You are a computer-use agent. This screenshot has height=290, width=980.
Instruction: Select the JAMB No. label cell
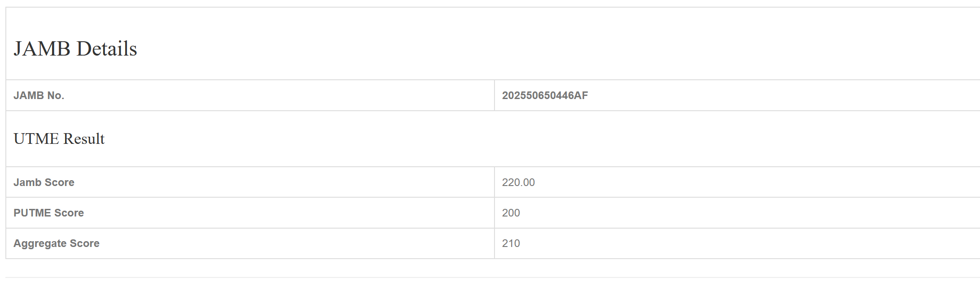(39, 95)
